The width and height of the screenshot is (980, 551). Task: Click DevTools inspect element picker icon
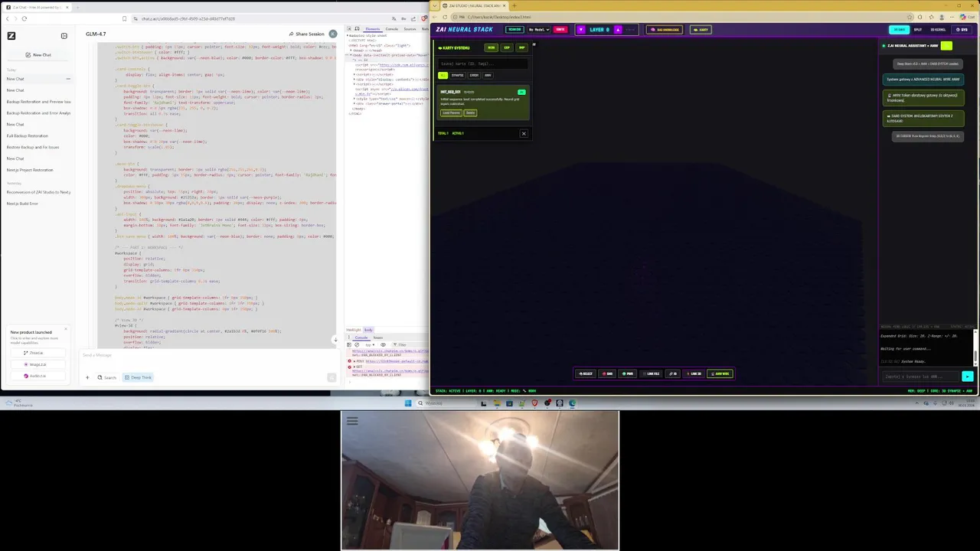[349, 29]
